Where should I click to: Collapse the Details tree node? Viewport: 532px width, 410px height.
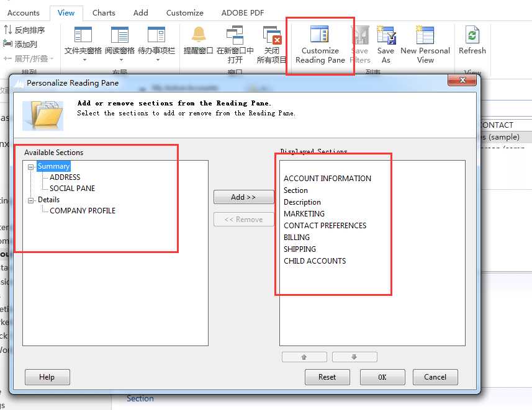(31, 200)
